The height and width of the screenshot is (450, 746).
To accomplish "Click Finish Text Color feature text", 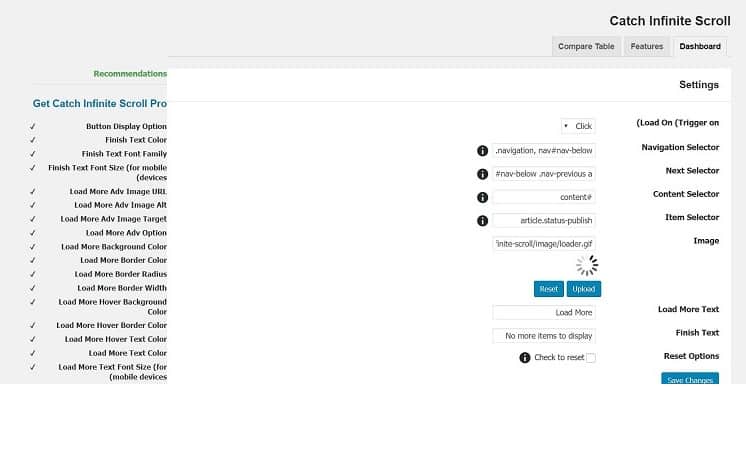I will (136, 140).
